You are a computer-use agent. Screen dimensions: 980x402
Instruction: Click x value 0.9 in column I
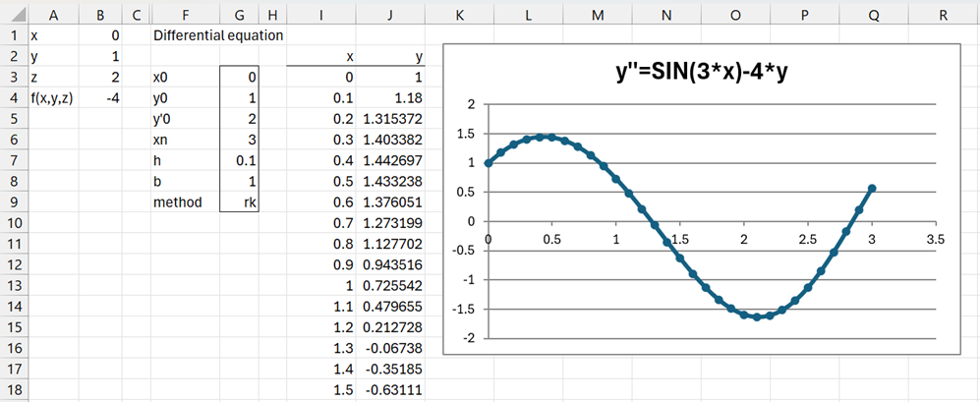(321, 265)
